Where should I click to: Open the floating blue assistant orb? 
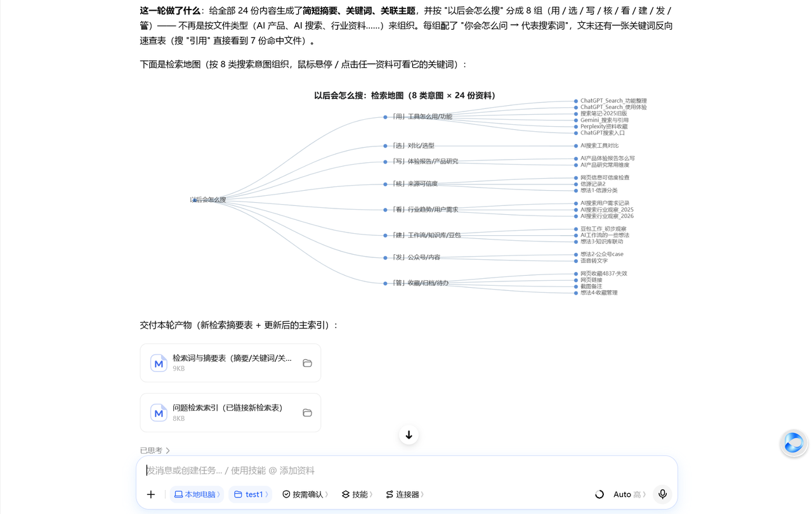[794, 442]
